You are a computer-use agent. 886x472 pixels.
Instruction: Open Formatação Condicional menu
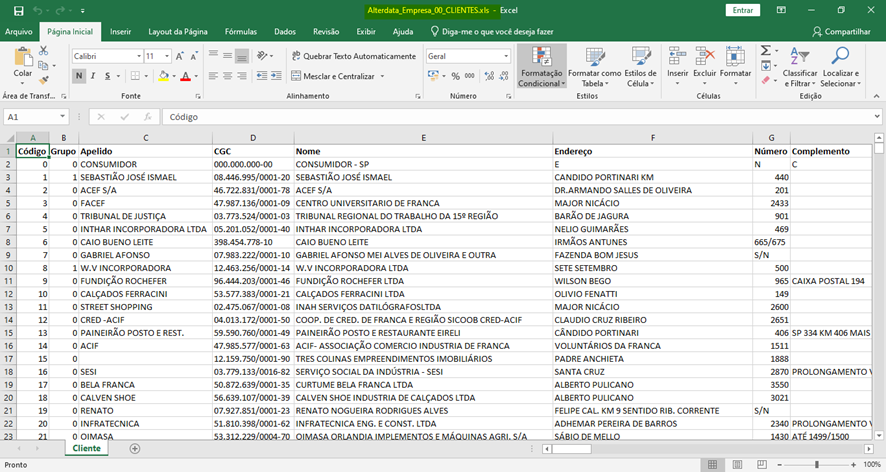540,66
